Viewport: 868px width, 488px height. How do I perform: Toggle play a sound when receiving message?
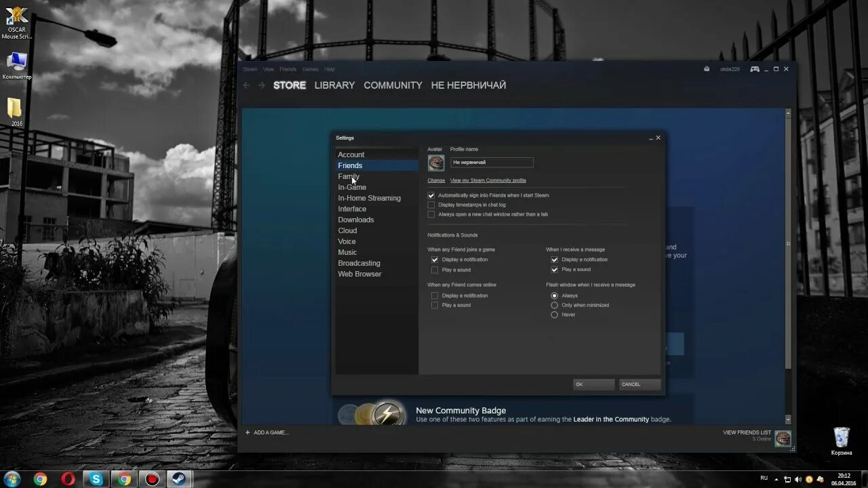(555, 270)
